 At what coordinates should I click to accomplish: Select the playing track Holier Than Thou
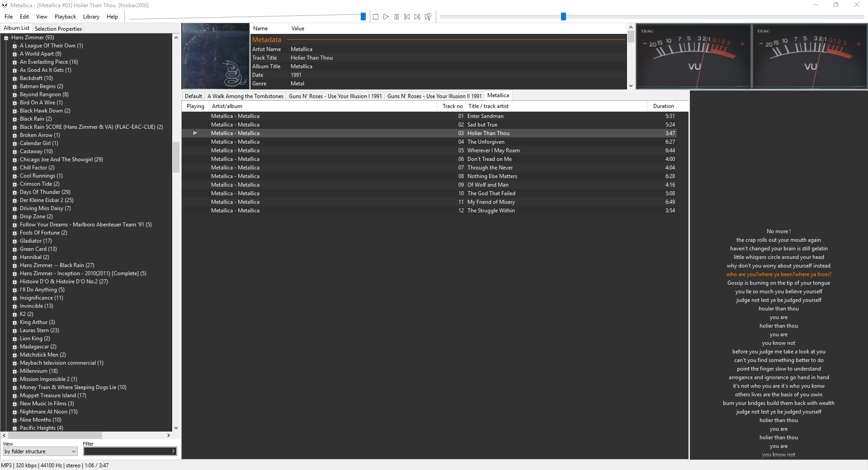point(429,133)
